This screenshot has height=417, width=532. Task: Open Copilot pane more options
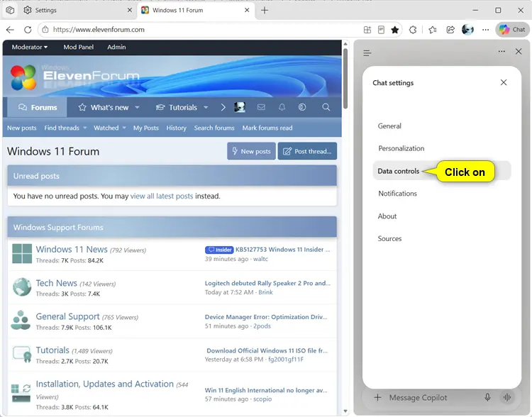(x=501, y=52)
